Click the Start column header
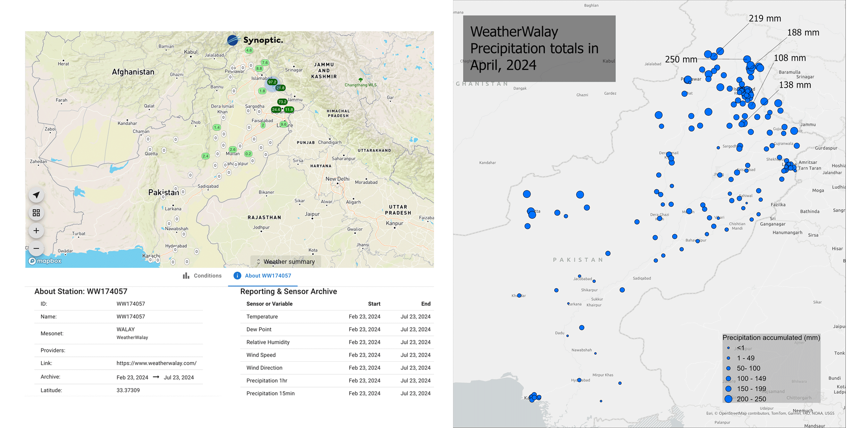The image size is (868, 428). coord(374,304)
